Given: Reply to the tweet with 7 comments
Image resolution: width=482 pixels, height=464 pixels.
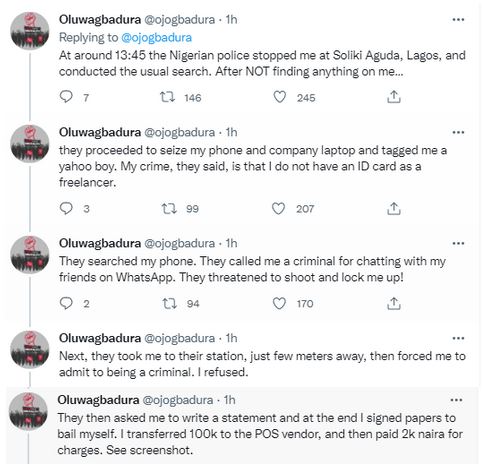Looking at the screenshot, I should [x=66, y=97].
